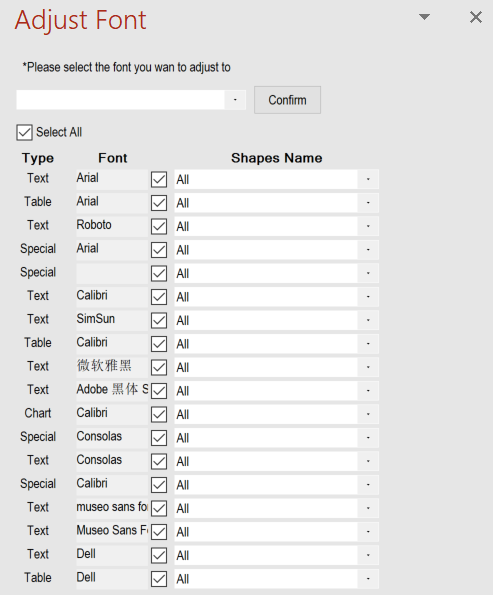
Task: Toggle the Chart Calibri row checkbox
Action: pos(159,414)
